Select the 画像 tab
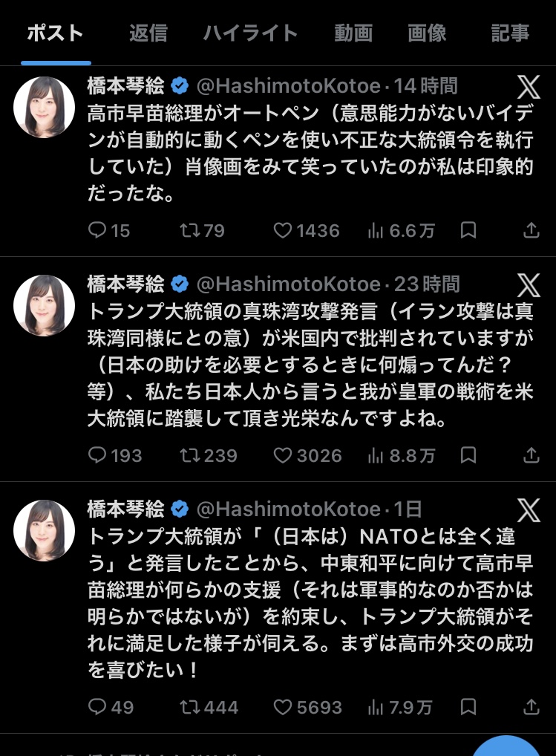The height and width of the screenshot is (756, 556). [427, 33]
